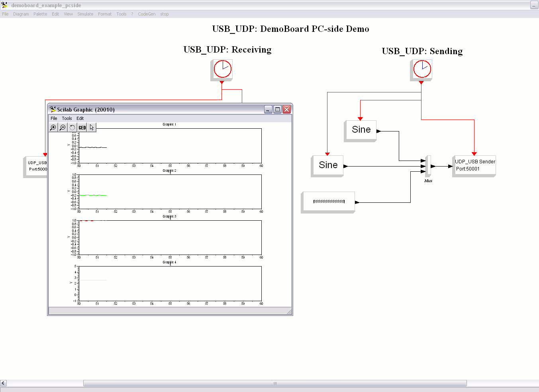Click the horizontal scrollbar thumb
539x392 pixels.
275,383
